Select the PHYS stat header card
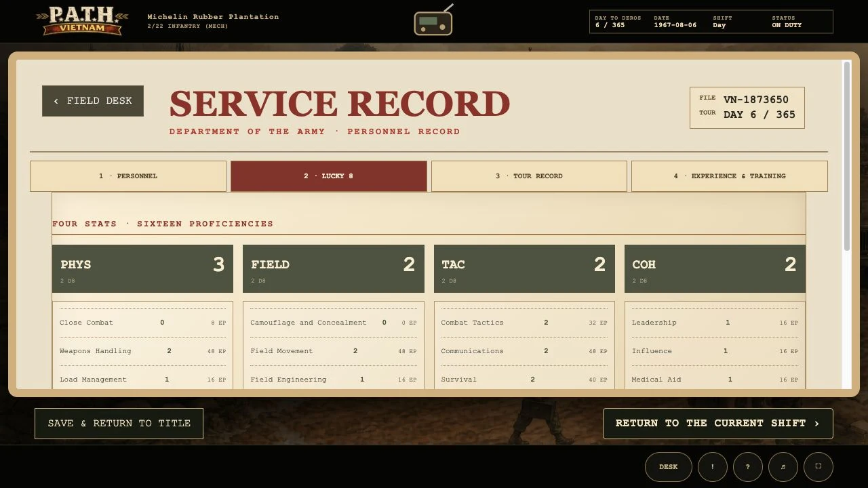 click(142, 269)
